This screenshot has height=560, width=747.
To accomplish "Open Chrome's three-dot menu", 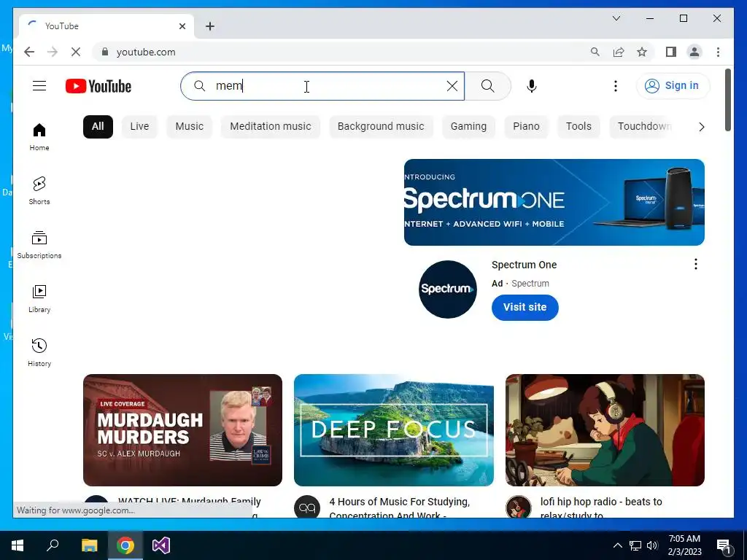I will [x=718, y=52].
